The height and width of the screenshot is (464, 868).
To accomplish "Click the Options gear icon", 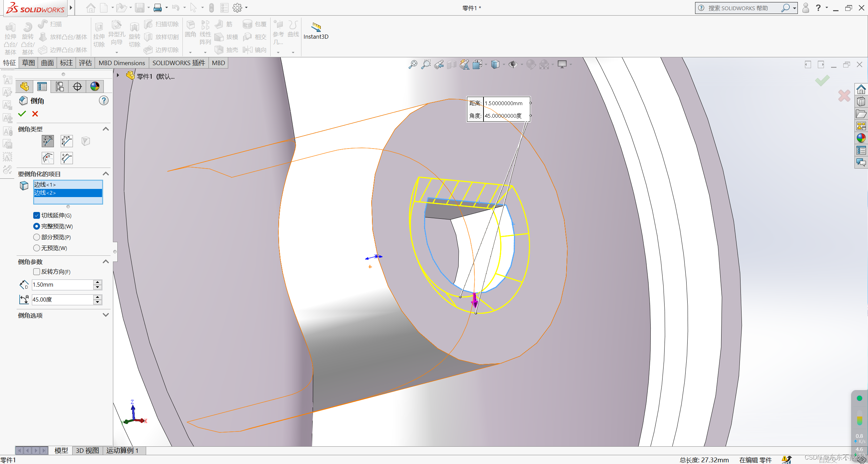I will click(x=237, y=7).
